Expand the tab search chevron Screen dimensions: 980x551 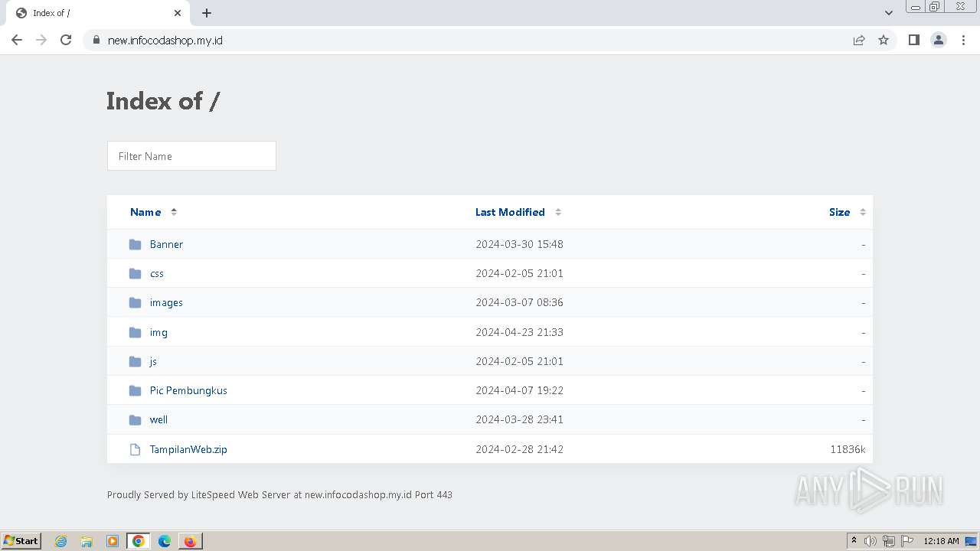[889, 13]
